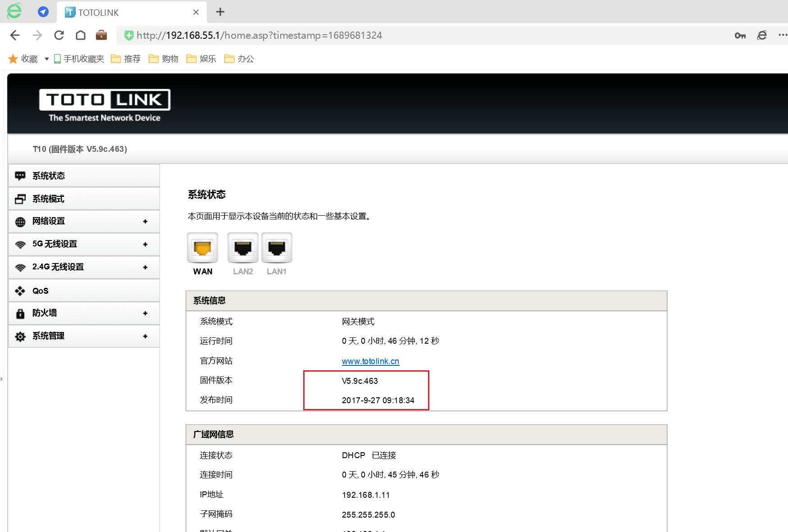Expand 系统管理 with its plus icon
The image size is (788, 532).
click(x=145, y=336)
